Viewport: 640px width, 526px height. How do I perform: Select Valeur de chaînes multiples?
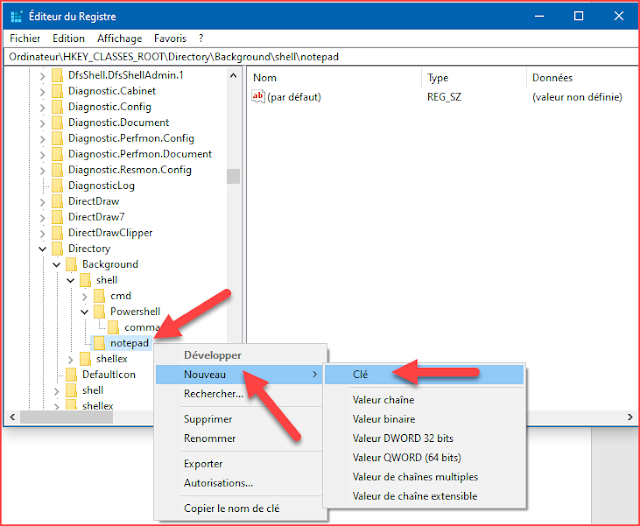(x=424, y=477)
